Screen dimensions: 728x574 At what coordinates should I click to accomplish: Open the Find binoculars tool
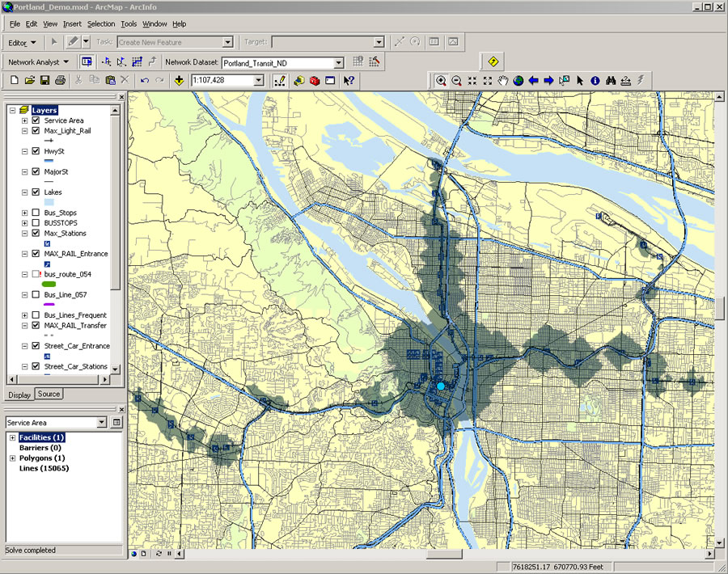611,81
